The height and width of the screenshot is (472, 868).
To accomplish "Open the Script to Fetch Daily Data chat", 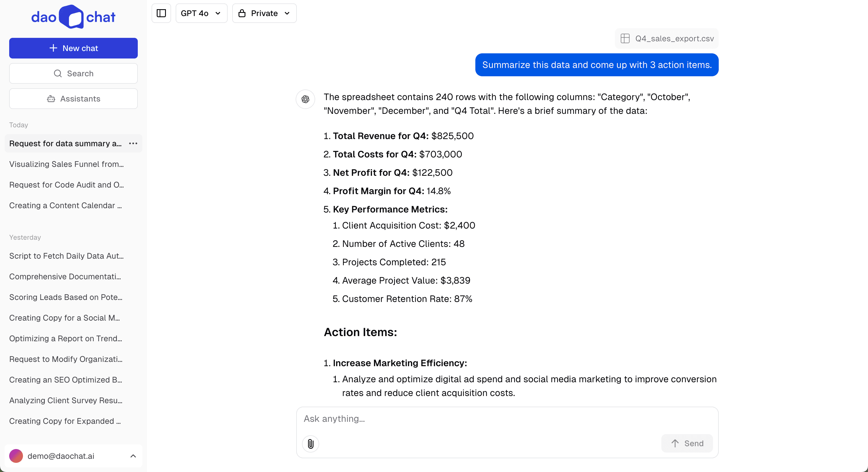I will point(66,256).
